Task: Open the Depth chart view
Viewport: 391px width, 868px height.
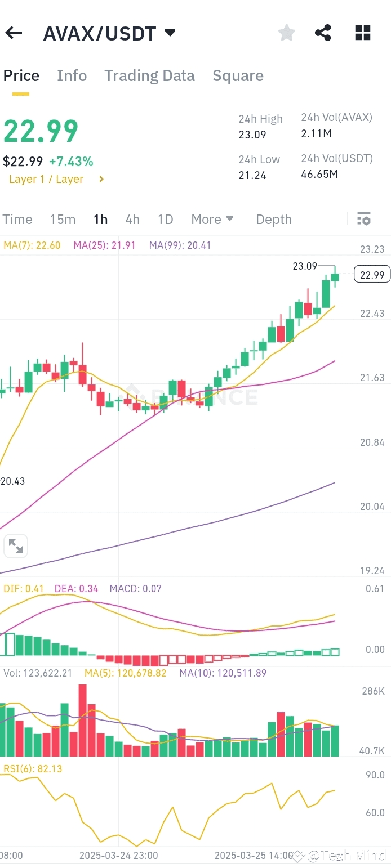Action: click(274, 219)
